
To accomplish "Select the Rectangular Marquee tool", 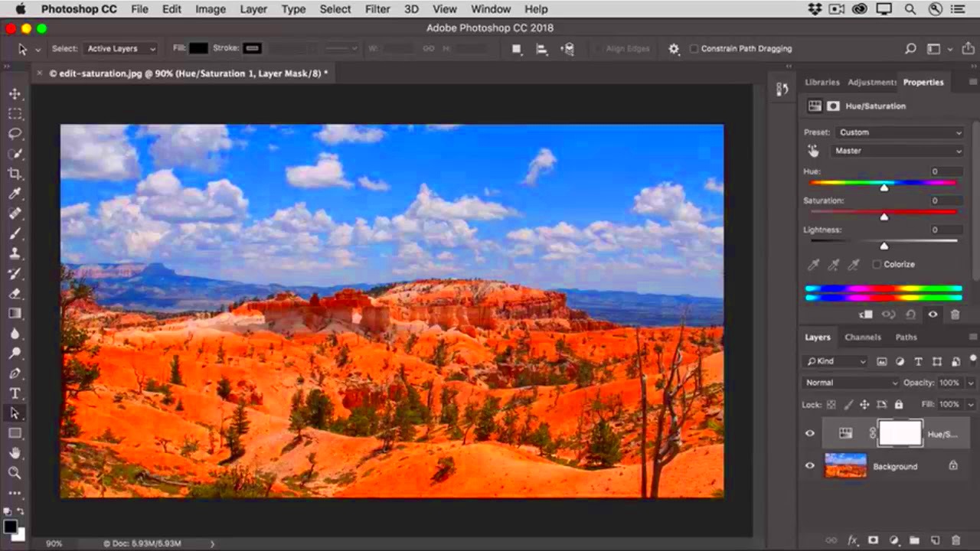I will click(x=15, y=113).
